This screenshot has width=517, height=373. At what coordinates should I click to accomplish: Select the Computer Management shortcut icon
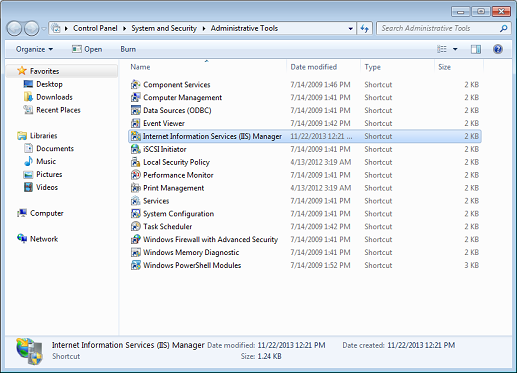pyautogui.click(x=135, y=97)
